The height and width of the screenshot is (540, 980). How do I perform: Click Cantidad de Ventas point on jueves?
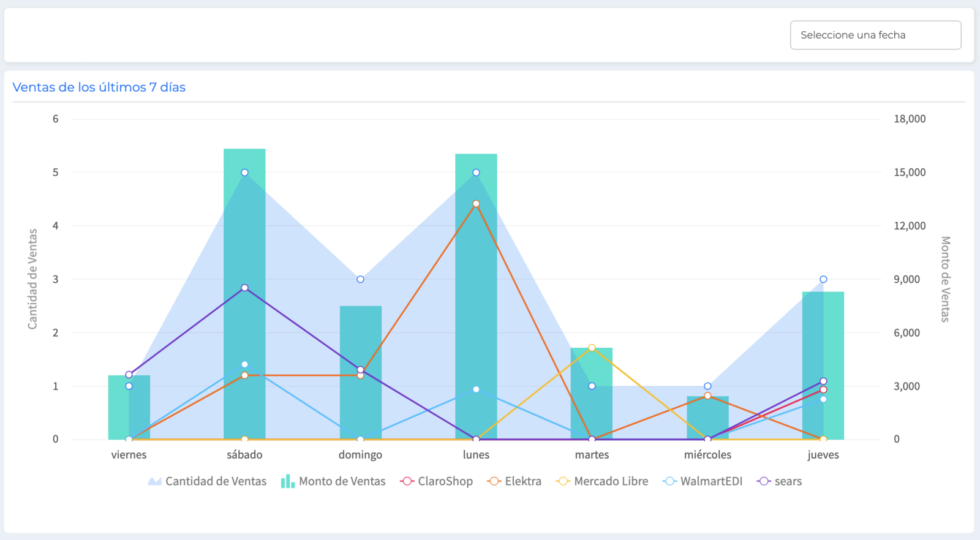823,279
